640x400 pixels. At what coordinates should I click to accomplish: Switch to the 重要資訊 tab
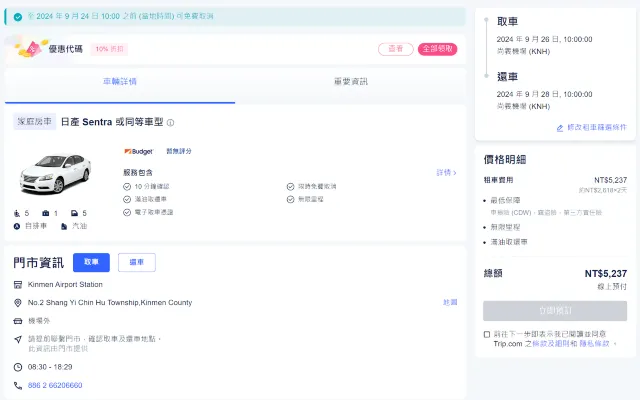350,81
